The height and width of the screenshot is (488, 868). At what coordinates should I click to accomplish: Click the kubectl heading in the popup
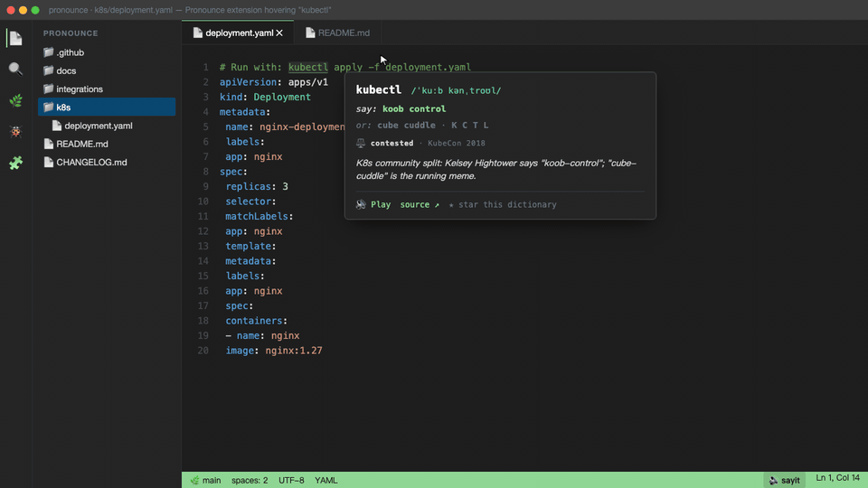[x=379, y=89]
